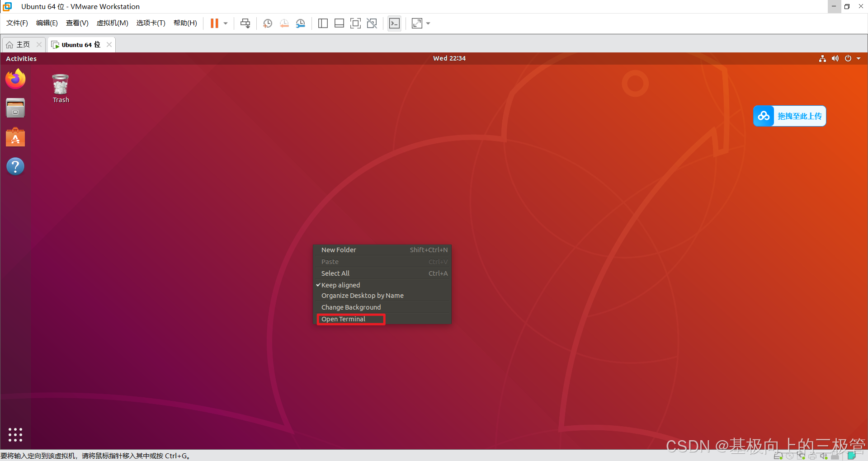Close the 主页 tab
This screenshot has height=461, width=868.
click(x=39, y=44)
